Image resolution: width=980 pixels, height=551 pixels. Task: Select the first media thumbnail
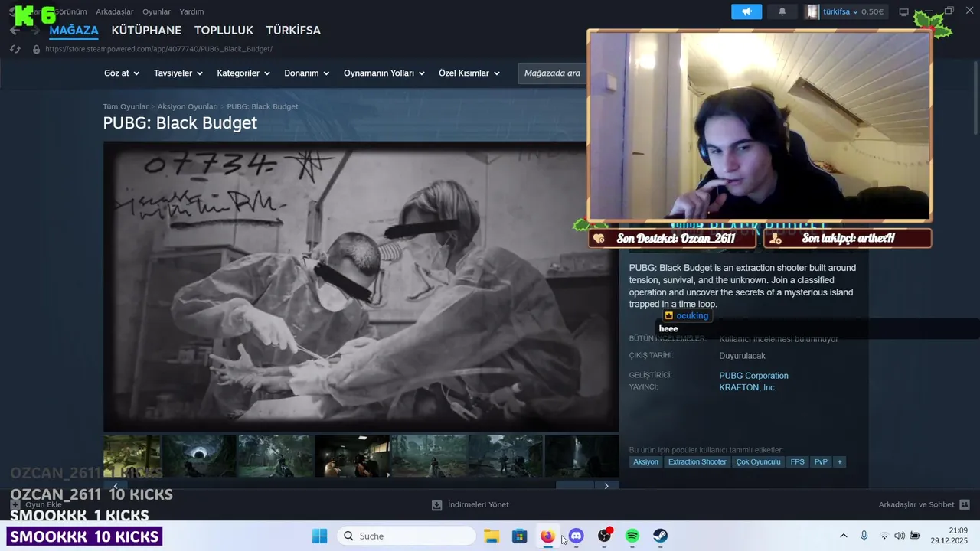pyautogui.click(x=132, y=456)
